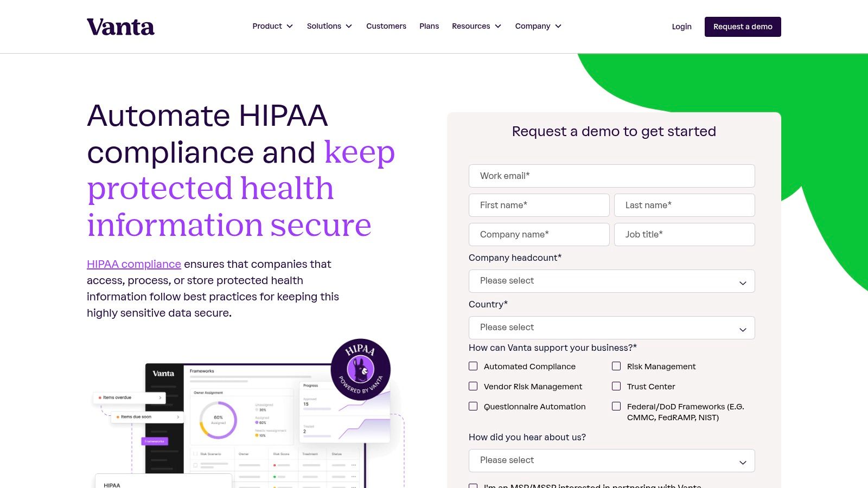Click the Vanta logo
The image size is (868, 488).
pyautogui.click(x=120, y=27)
